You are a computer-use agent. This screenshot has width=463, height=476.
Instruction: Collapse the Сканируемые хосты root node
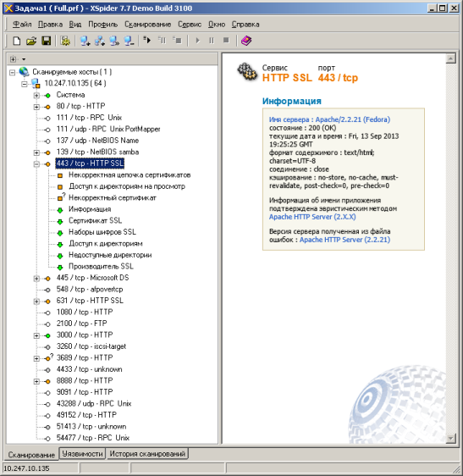tap(13, 72)
